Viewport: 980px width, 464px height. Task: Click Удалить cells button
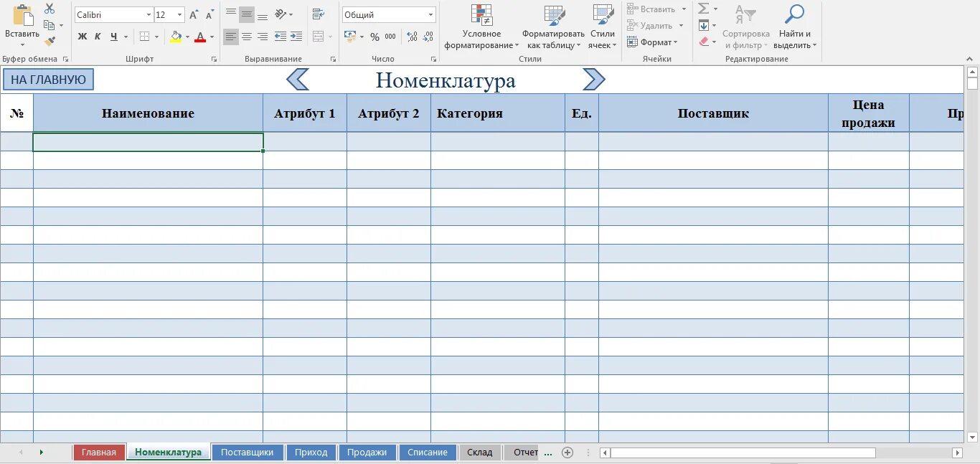(654, 26)
